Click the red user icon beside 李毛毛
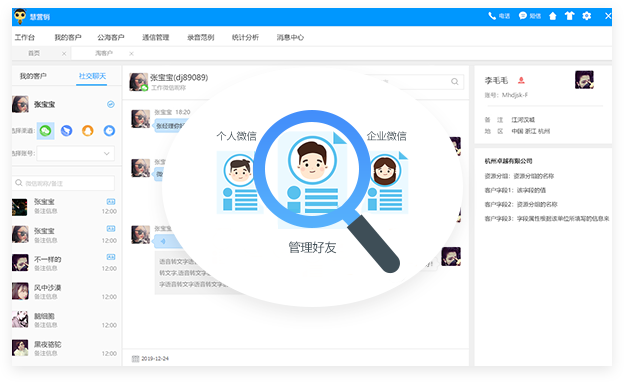624x382 pixels. tap(521, 81)
